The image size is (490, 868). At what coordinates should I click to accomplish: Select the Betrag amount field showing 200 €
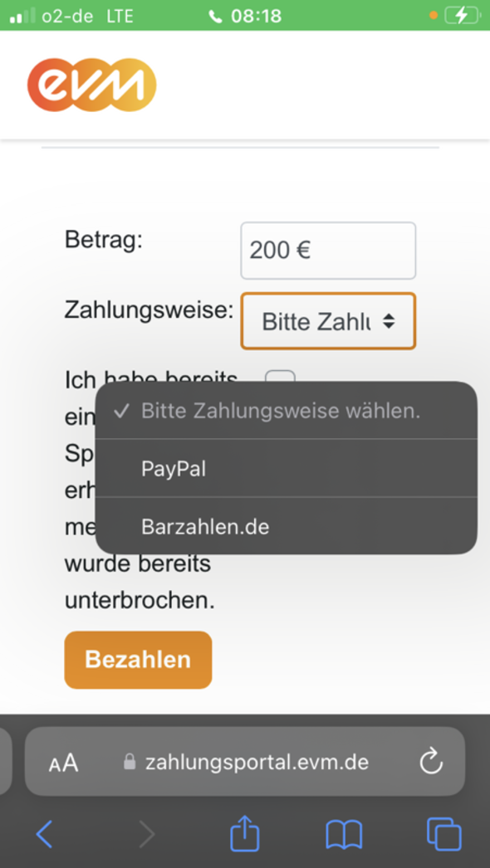point(327,251)
